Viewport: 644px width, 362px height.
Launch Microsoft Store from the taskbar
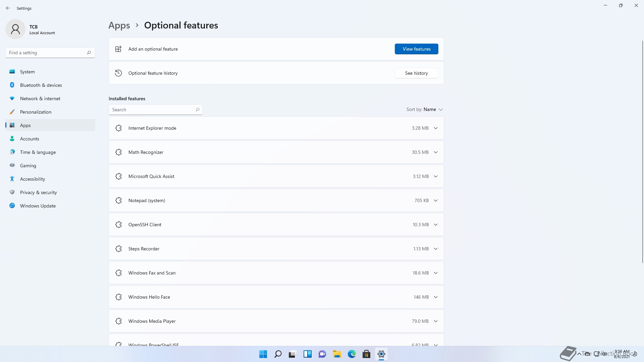coord(366,354)
